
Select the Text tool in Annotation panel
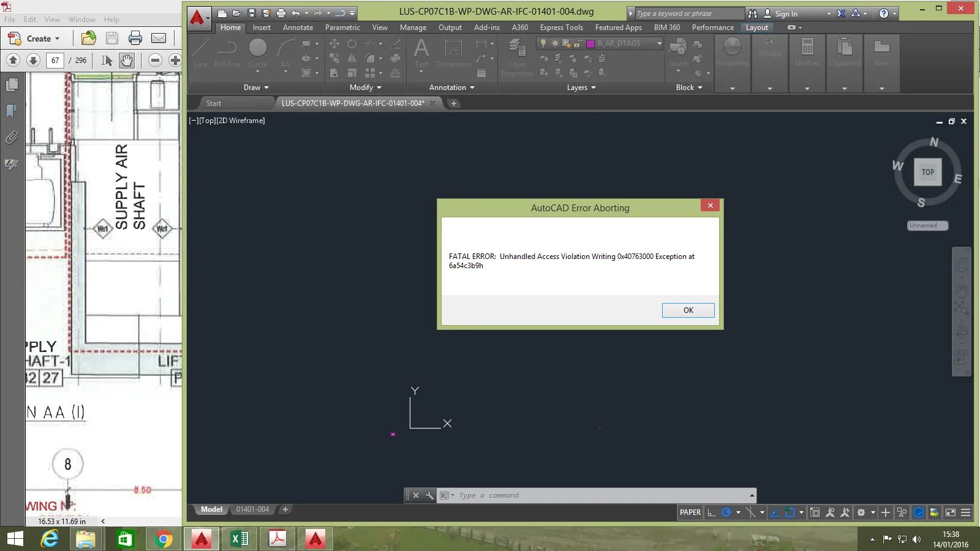[421, 53]
